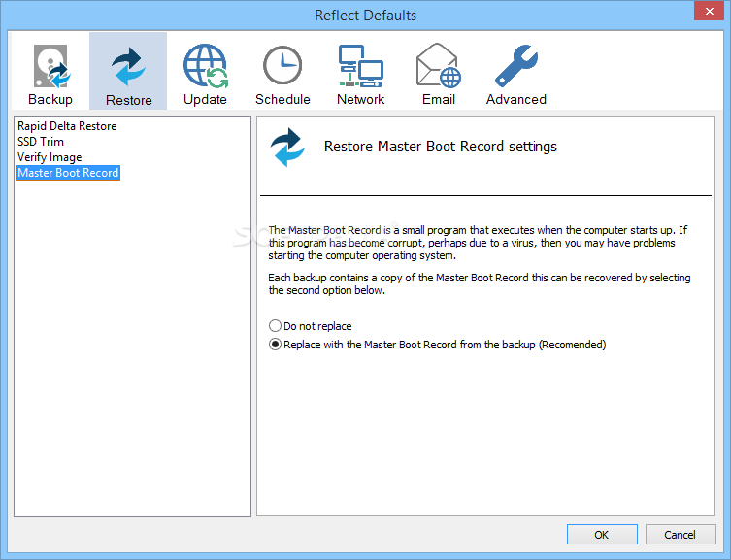
Task: Select Rapid Delta Restore in list
Action: pos(67,126)
